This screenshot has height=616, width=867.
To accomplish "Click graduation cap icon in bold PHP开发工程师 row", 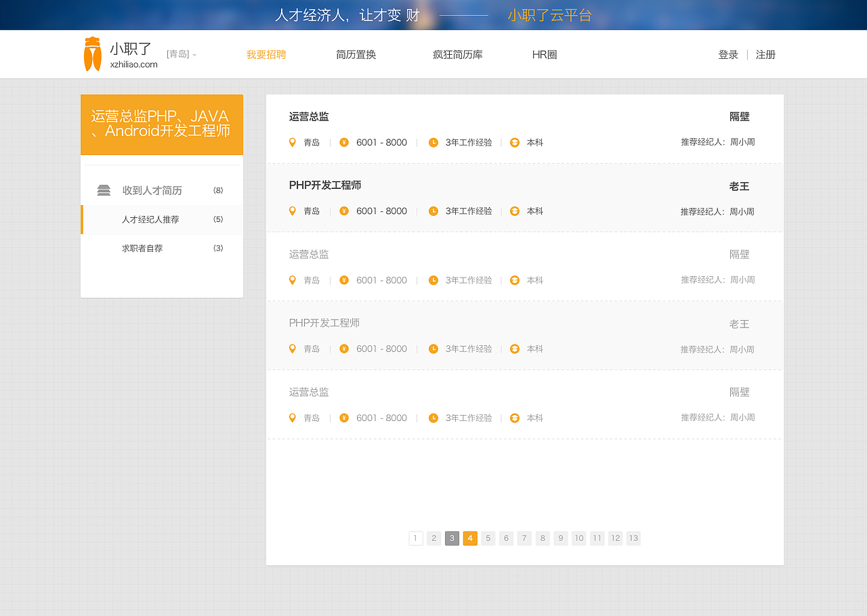I will [x=515, y=211].
